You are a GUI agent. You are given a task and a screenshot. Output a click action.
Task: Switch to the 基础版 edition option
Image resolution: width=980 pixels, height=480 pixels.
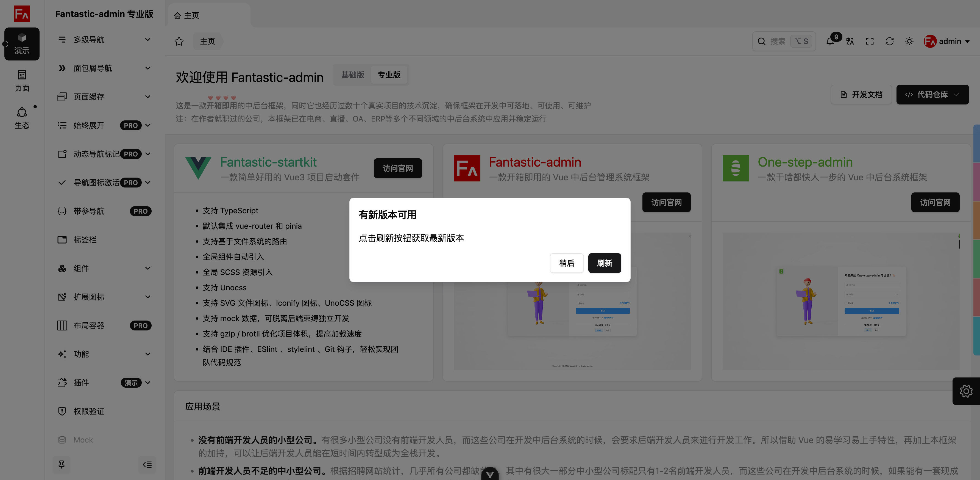click(353, 75)
